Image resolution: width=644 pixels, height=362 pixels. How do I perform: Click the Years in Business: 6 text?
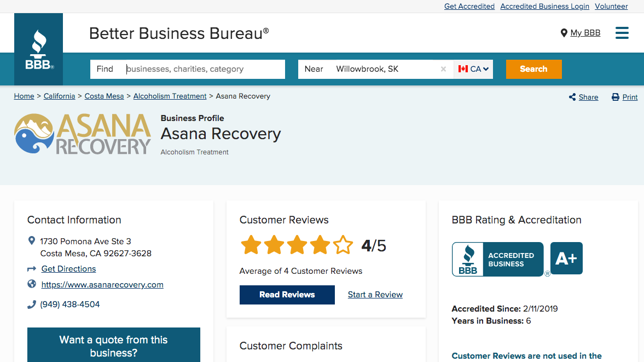(x=491, y=321)
